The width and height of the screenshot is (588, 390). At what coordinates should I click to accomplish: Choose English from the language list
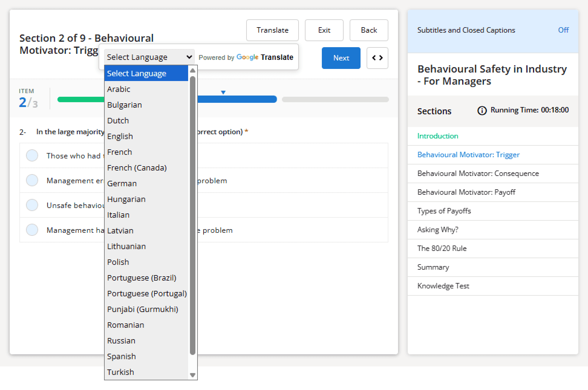pos(146,136)
